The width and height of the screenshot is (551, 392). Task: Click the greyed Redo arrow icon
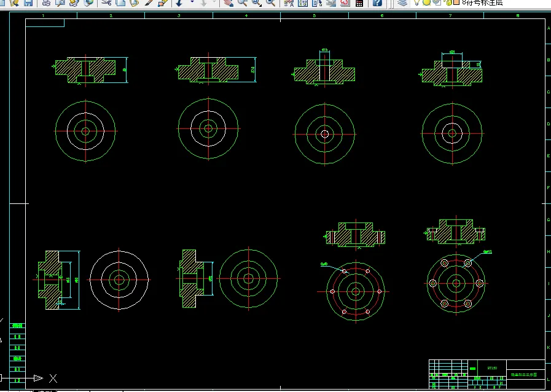point(204,3)
